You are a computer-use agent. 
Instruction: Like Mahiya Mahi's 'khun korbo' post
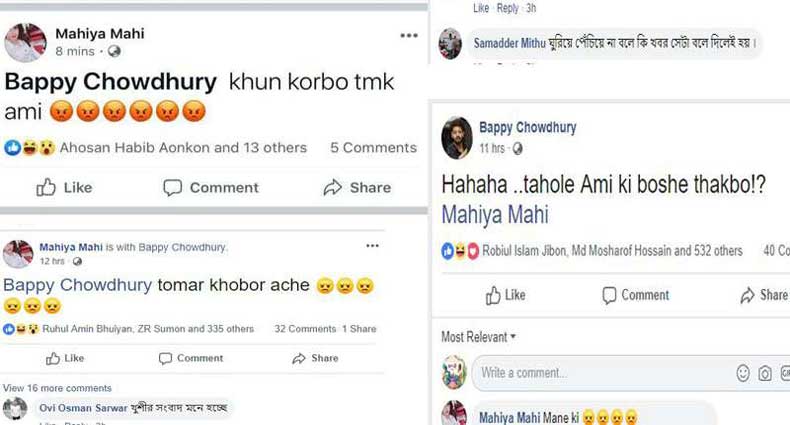click(64, 187)
